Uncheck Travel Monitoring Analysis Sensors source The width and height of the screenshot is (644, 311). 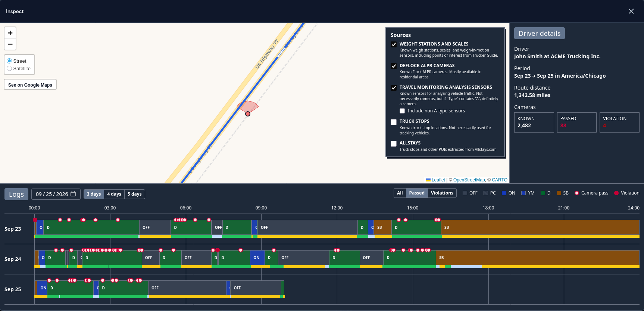coord(394,88)
